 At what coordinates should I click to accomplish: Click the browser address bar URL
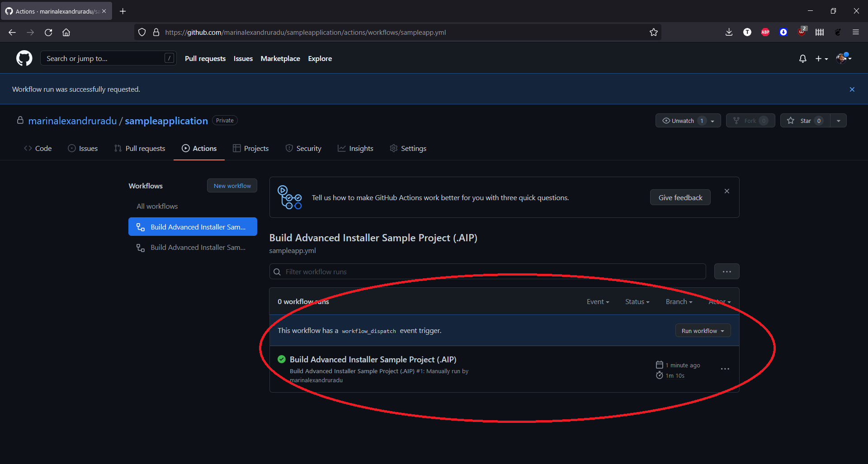coord(306,33)
